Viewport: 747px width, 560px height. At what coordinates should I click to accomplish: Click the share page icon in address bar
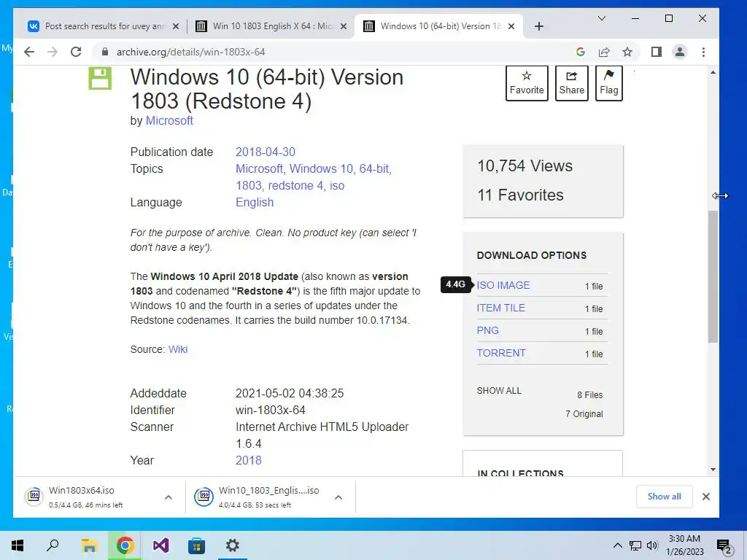point(603,52)
